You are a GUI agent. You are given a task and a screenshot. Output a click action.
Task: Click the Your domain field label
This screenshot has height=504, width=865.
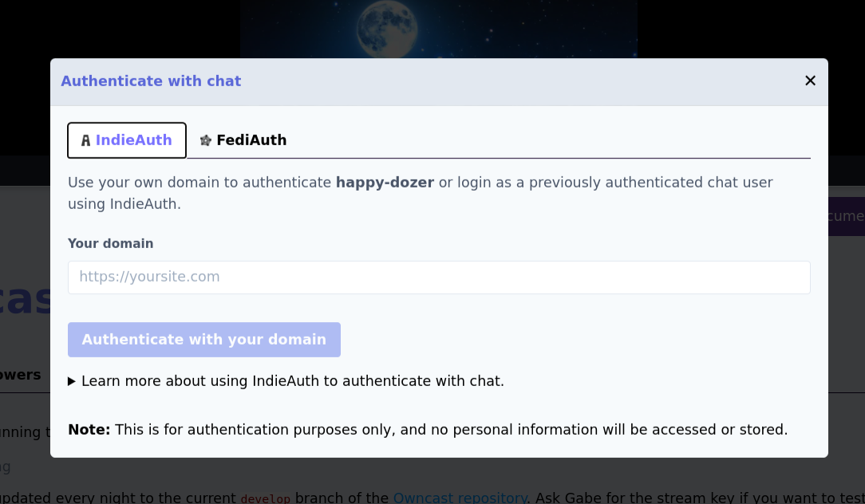tap(110, 243)
